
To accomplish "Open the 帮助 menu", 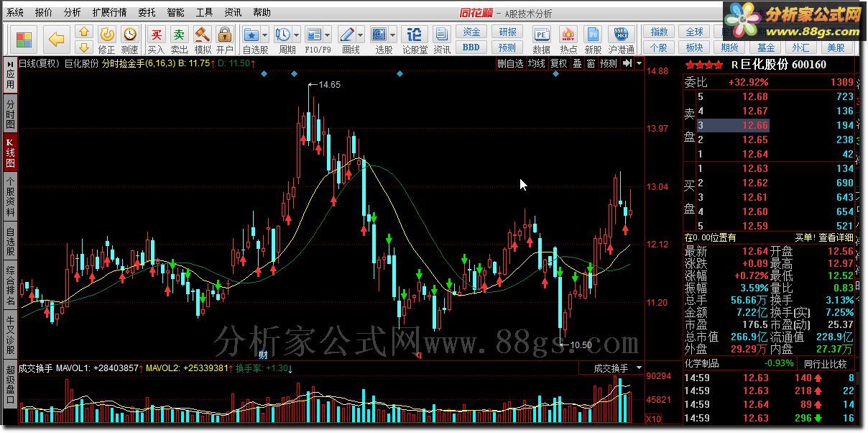I will (x=262, y=12).
